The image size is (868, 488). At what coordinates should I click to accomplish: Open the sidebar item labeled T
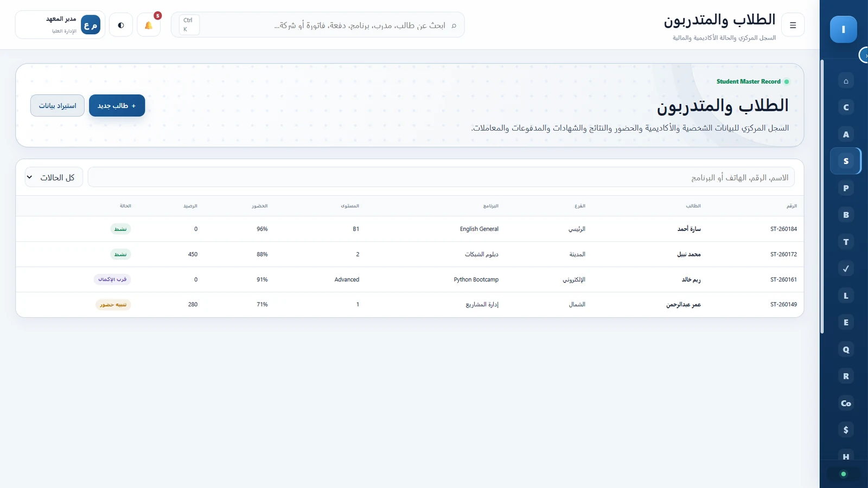846,242
